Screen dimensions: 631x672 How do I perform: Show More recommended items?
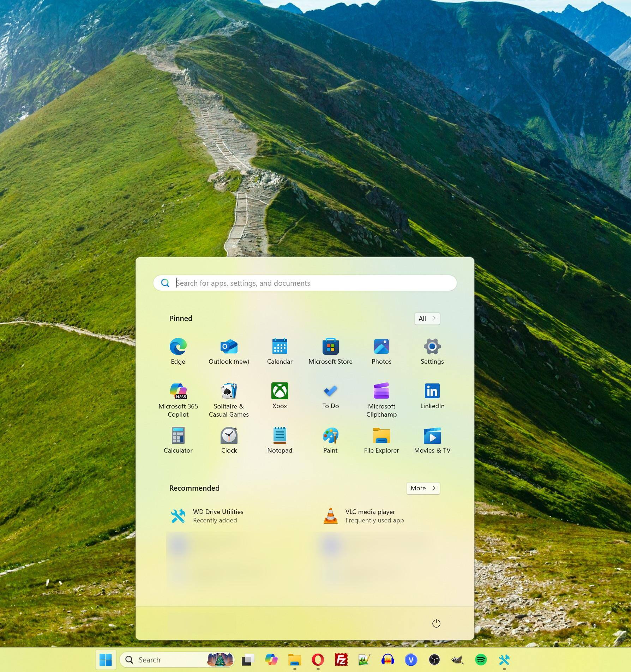click(x=423, y=488)
